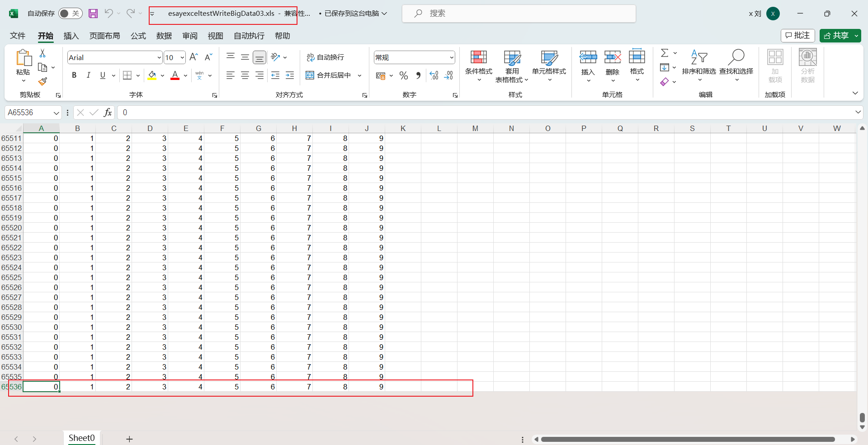Click the insert function fx icon
The height and width of the screenshot is (445, 868).
[108, 112]
